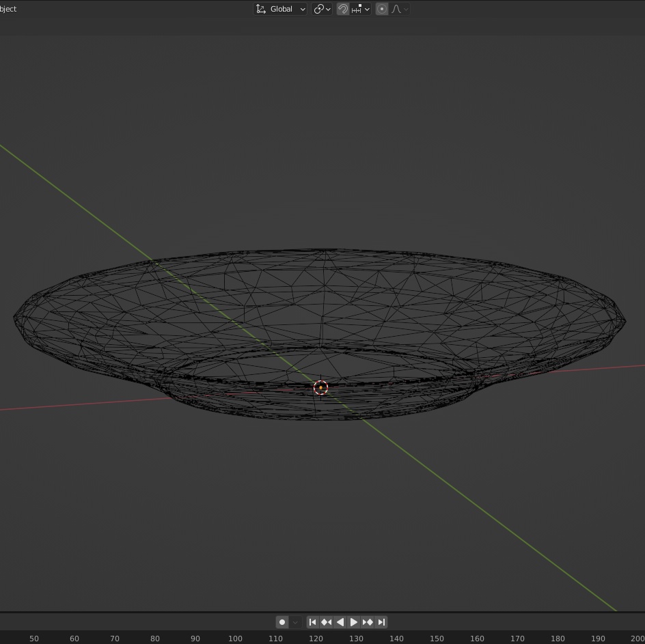Click frame 150 on the timeline ruler
Screen dimensions: 645x644
point(437,639)
